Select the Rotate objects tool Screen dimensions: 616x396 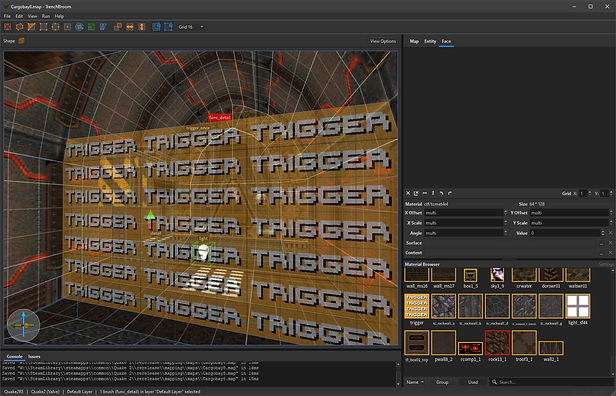pos(79,27)
